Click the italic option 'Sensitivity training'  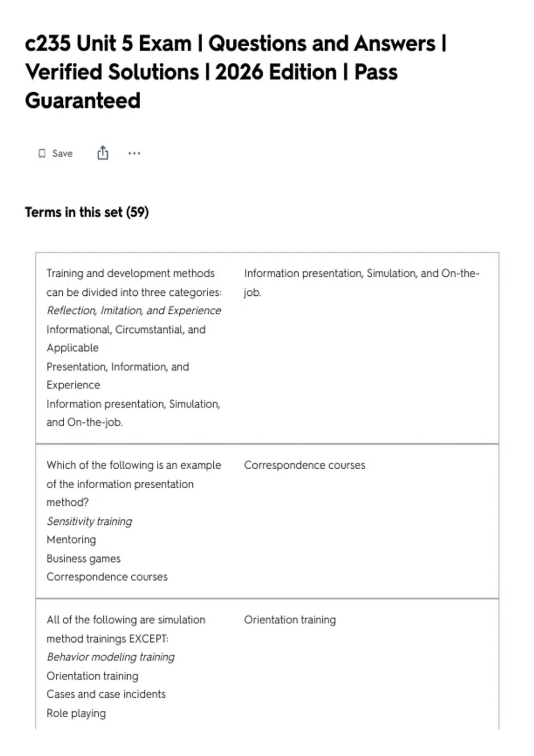89,521
